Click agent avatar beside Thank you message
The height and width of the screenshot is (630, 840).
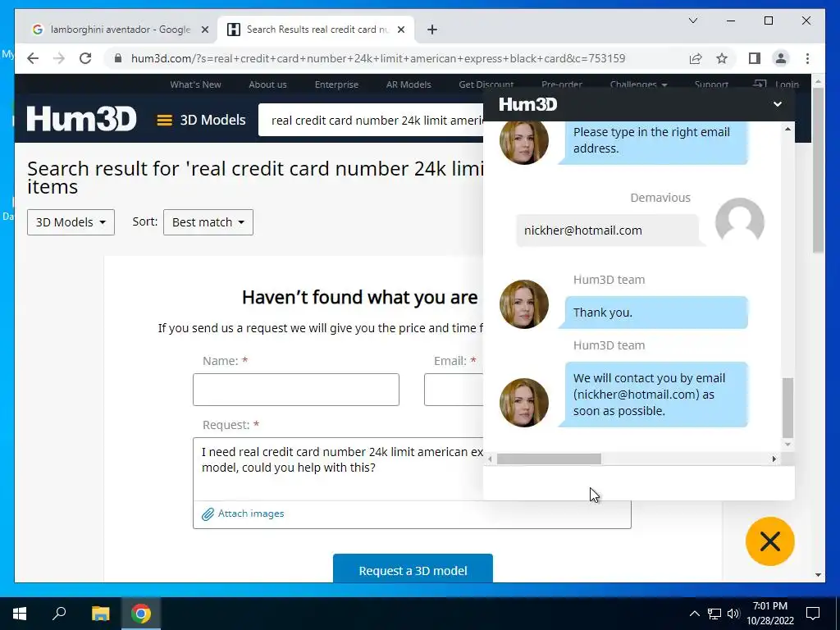point(524,304)
